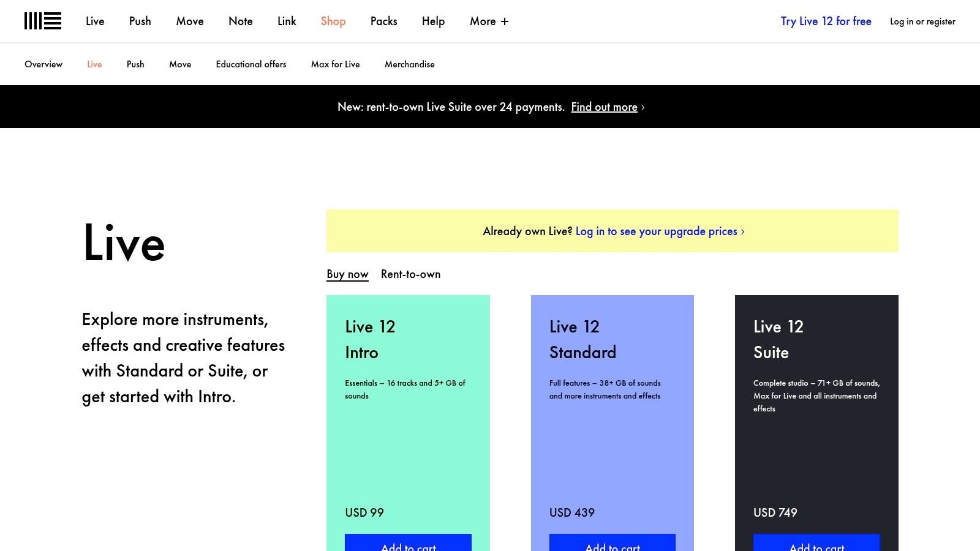The image size is (980, 551).
Task: Click the 'Already own Live?' text
Action: tap(527, 231)
